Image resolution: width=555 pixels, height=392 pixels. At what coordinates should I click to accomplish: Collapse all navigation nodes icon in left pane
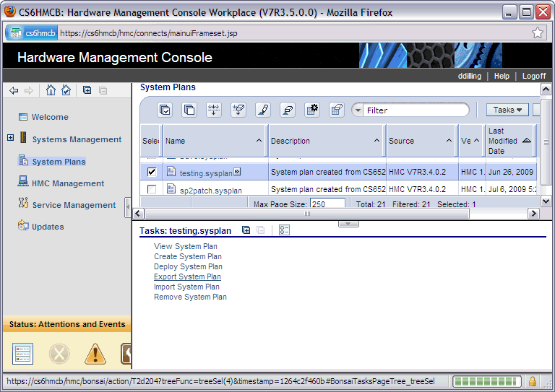pos(103,90)
